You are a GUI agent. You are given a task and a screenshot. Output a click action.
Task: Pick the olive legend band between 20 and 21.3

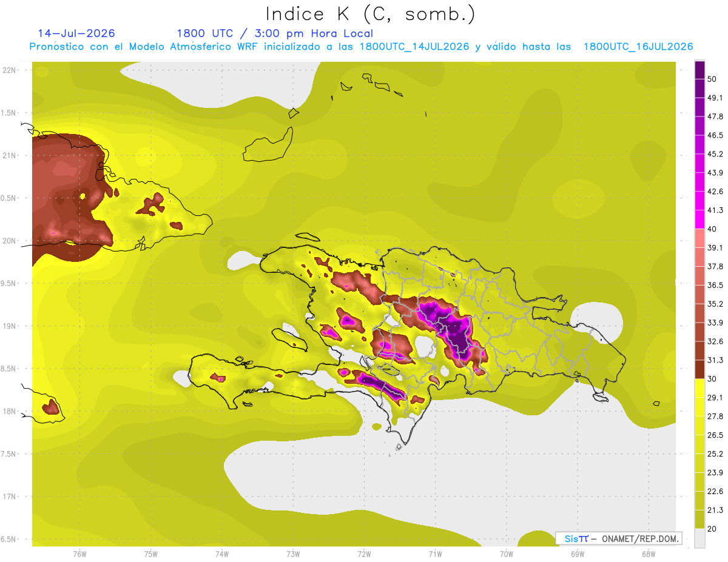(x=699, y=520)
